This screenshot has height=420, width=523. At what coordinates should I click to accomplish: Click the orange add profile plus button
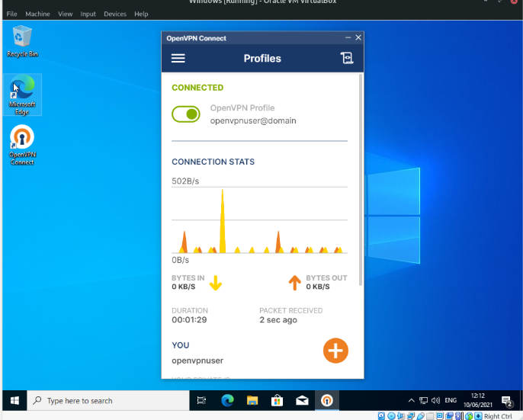(x=335, y=351)
